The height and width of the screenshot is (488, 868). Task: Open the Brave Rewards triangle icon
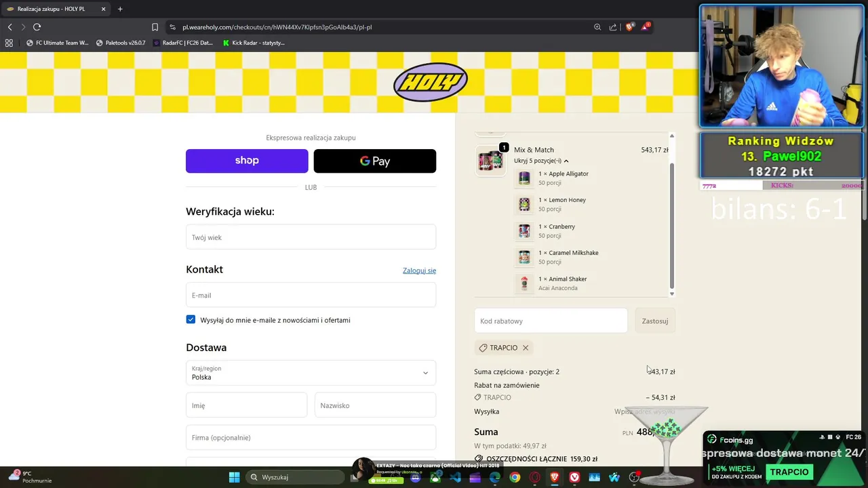pyautogui.click(x=646, y=27)
